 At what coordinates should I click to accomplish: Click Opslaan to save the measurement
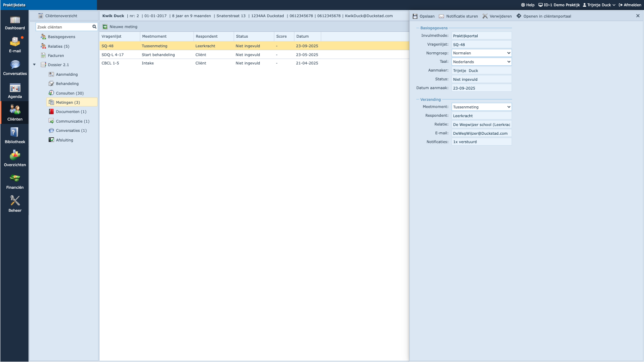pyautogui.click(x=424, y=16)
